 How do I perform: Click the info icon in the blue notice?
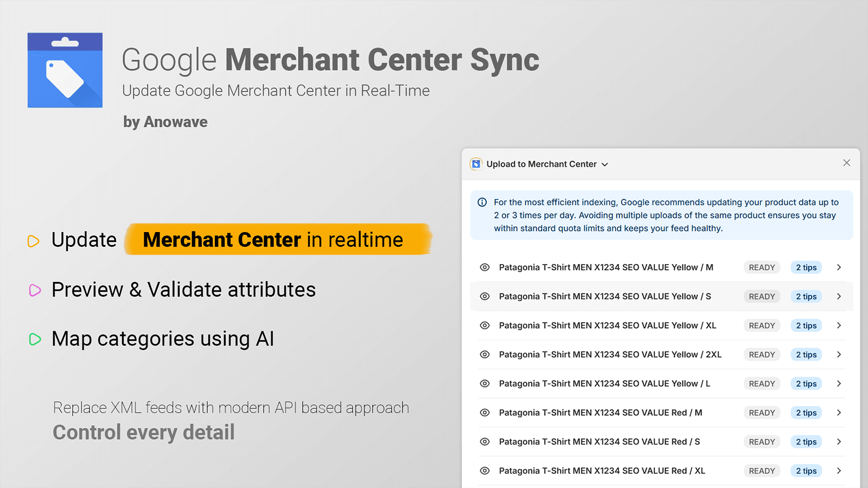pyautogui.click(x=482, y=202)
